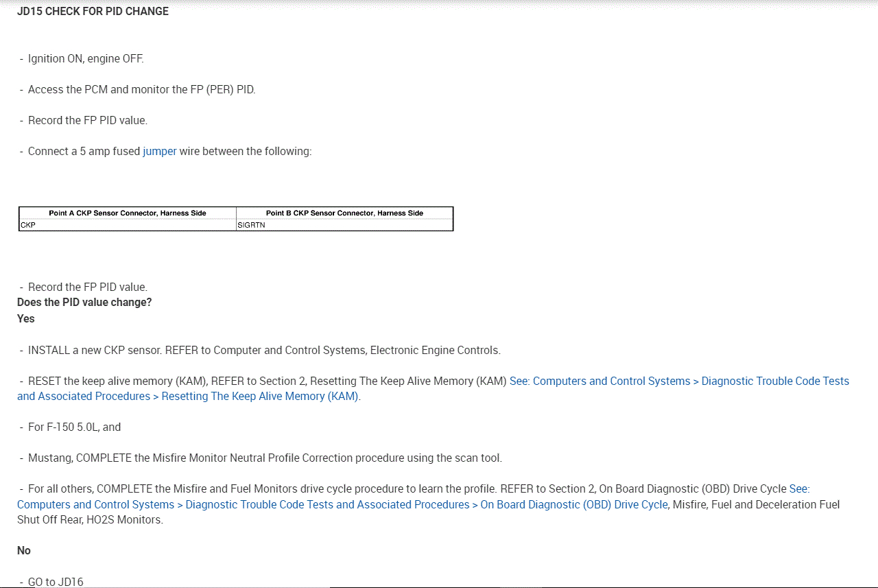Image resolution: width=878 pixels, height=588 pixels.
Task: Click the JD15 CHECK FOR PID CHANGE heading
Action: click(93, 12)
